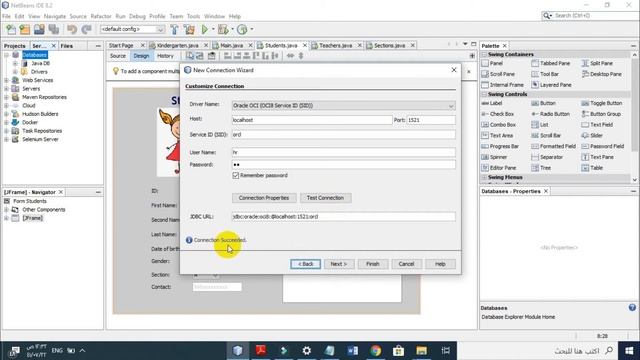Viewport: 640px width, 360px height.
Task: Click the Save All toolbar icon
Action: (x=54, y=29)
